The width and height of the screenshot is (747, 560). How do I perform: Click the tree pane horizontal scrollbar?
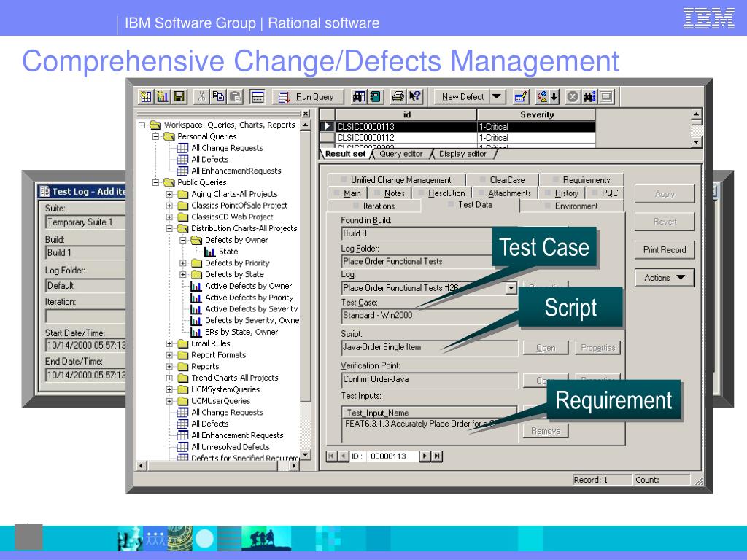217,466
